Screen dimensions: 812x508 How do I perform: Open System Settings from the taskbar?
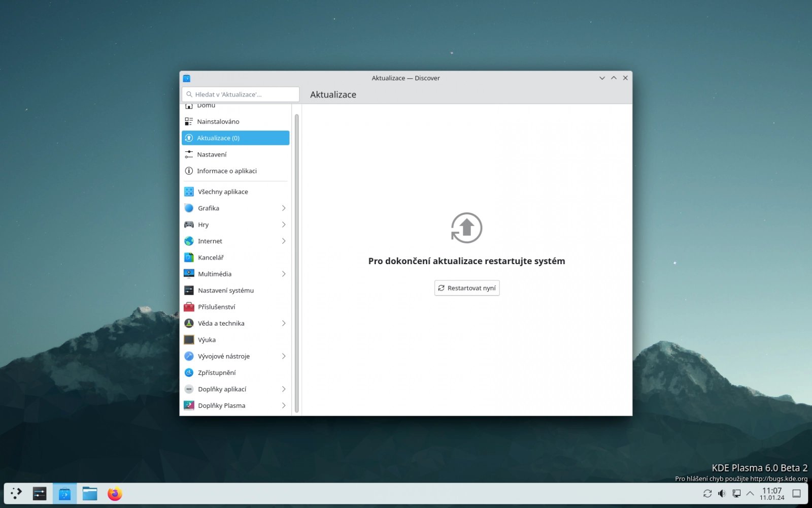pyautogui.click(x=40, y=493)
